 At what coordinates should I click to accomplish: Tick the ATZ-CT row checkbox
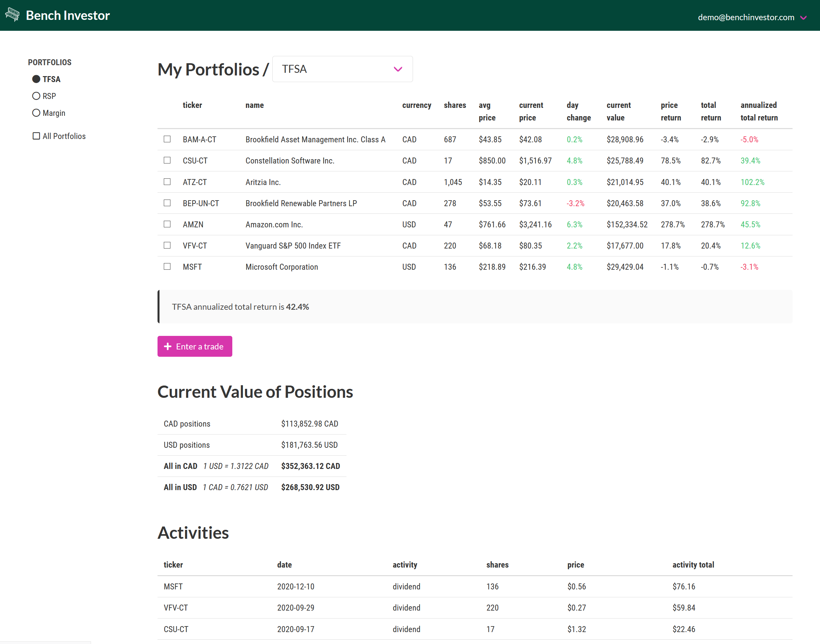pos(167,182)
